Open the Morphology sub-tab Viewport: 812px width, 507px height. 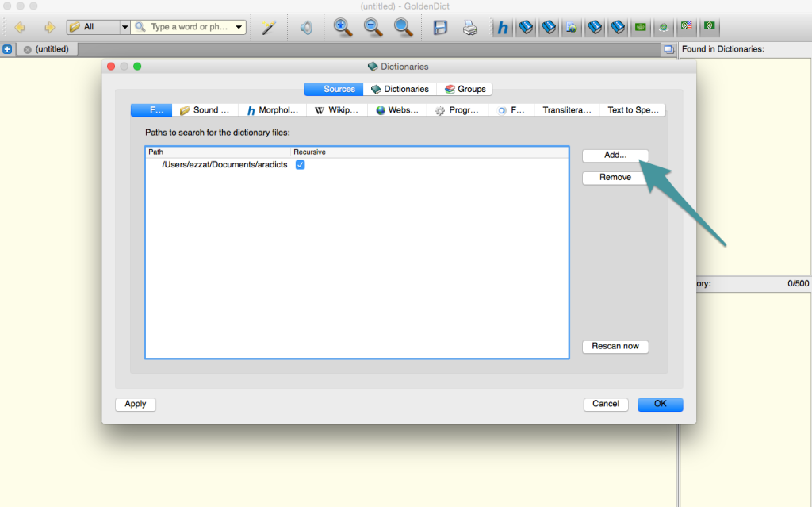[273, 110]
